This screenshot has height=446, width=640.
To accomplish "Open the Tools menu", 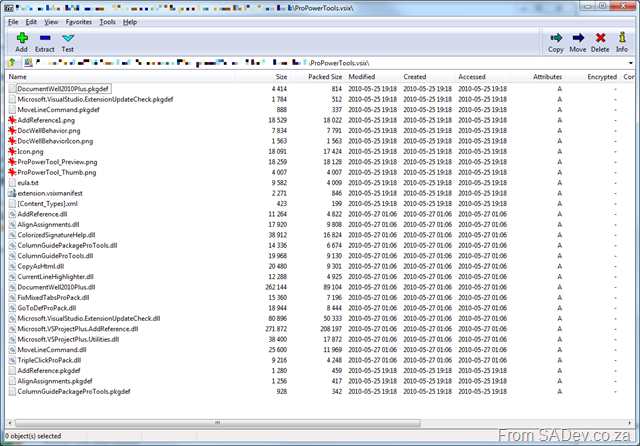I will click(107, 21).
